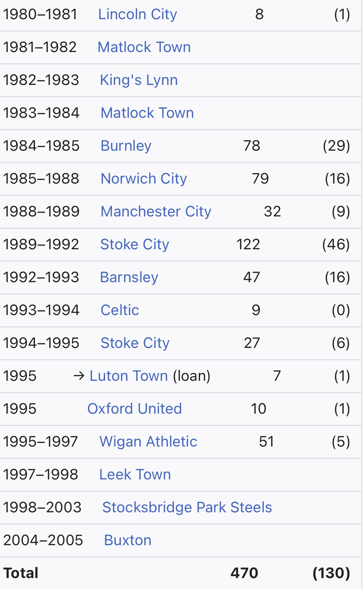Open the Oxford United link
The image size is (364, 589).
[135, 409]
